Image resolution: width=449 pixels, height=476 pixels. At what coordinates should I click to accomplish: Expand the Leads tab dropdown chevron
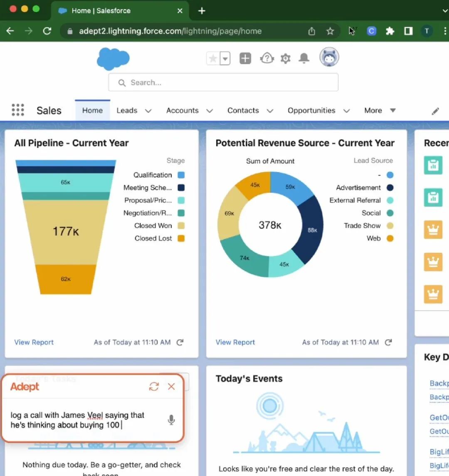tap(148, 111)
